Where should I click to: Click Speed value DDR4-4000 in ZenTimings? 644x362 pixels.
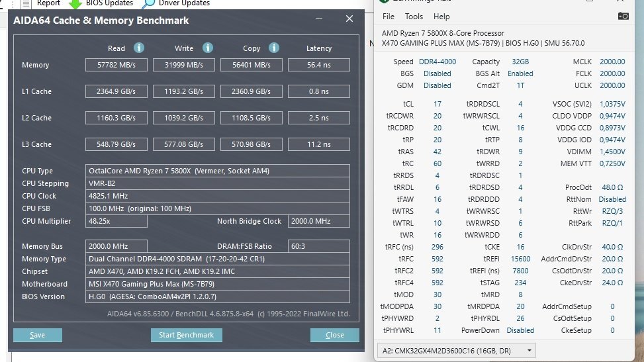(x=437, y=62)
